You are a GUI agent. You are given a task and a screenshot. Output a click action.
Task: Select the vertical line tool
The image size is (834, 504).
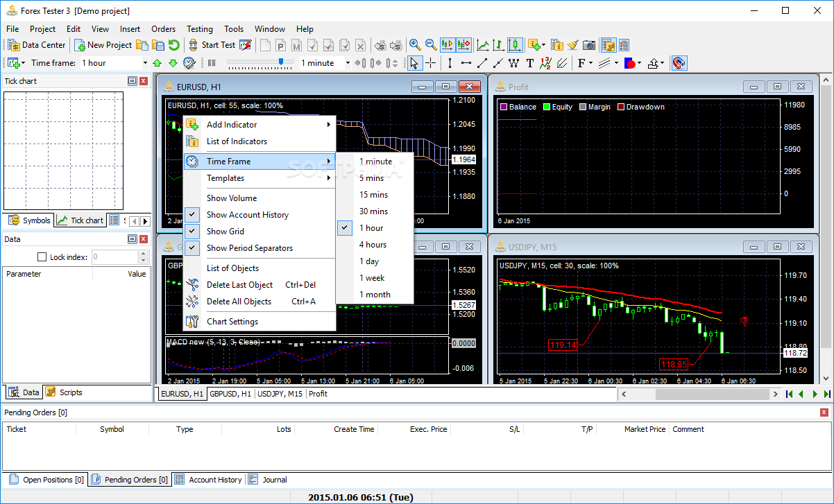tap(450, 63)
